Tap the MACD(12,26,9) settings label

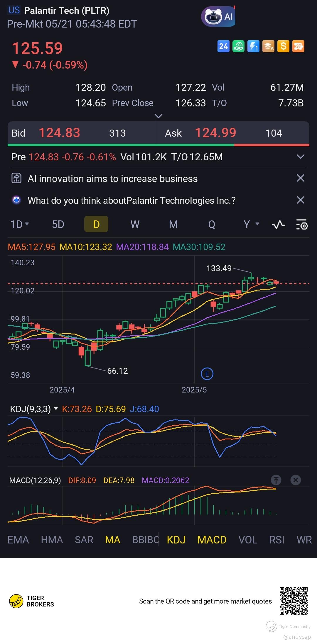point(35,480)
